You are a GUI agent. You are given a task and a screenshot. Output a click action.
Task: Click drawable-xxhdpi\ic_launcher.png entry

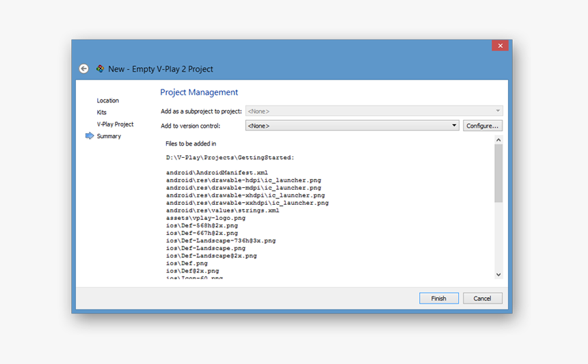pyautogui.click(x=247, y=203)
